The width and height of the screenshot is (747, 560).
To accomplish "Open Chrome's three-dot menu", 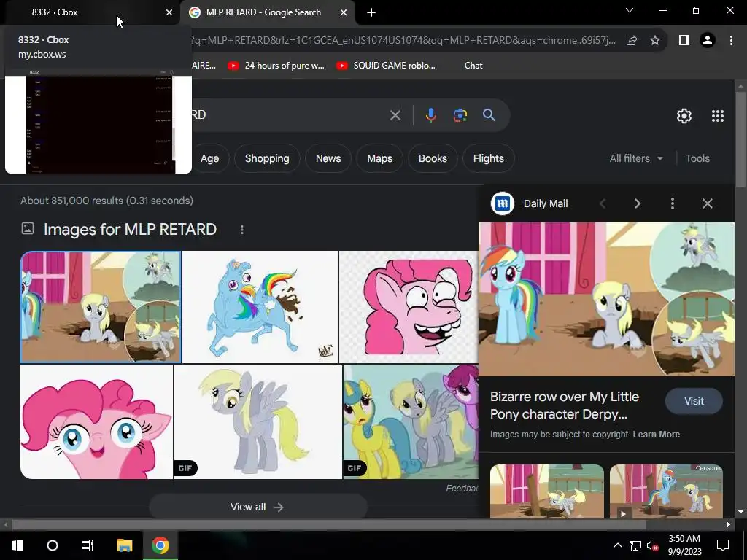I will 731,41.
